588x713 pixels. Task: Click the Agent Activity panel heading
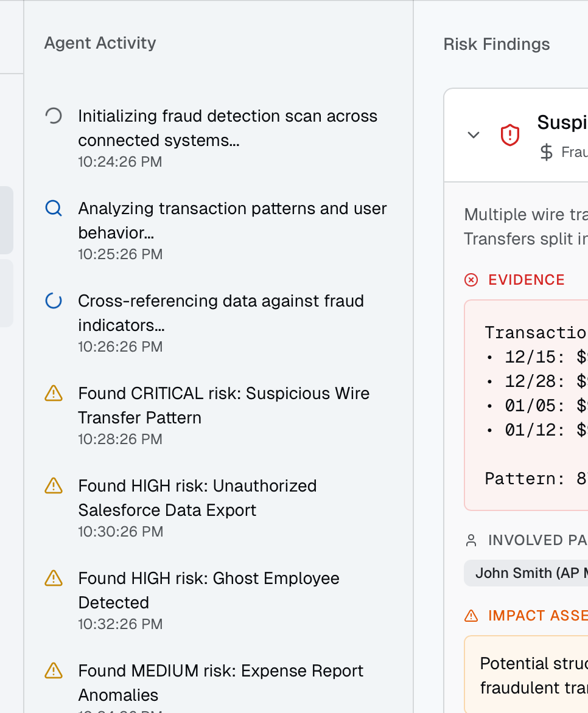coord(100,43)
